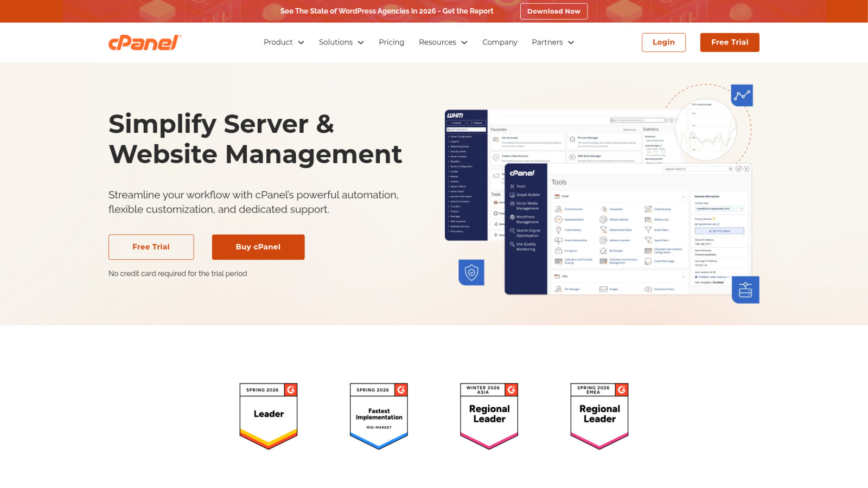Click the Download Now banner button

pos(553,11)
